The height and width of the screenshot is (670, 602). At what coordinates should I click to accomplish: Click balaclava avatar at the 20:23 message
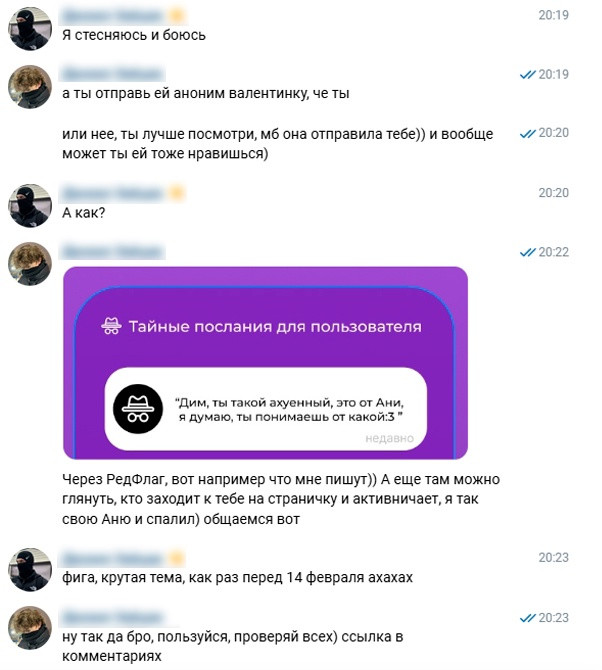[30, 570]
